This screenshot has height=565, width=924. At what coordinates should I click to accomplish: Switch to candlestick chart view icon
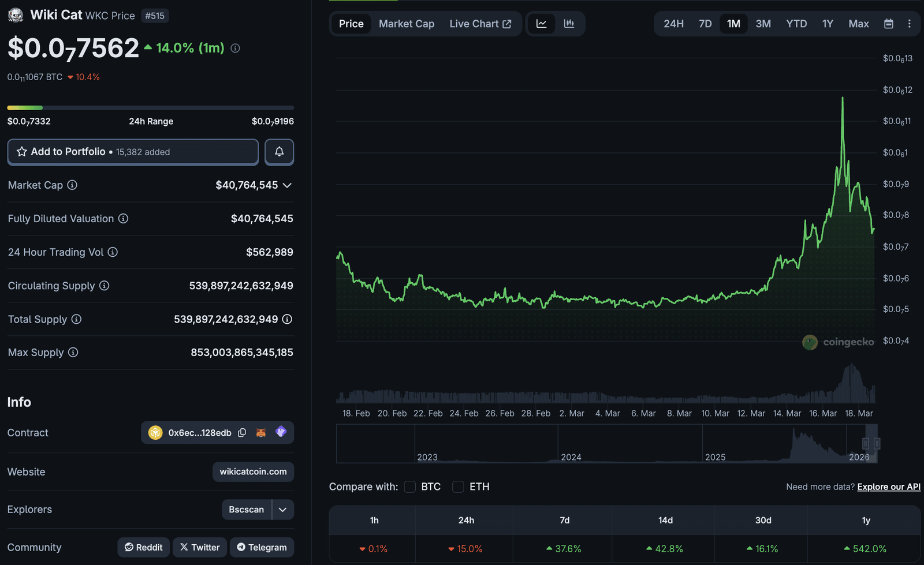569,24
